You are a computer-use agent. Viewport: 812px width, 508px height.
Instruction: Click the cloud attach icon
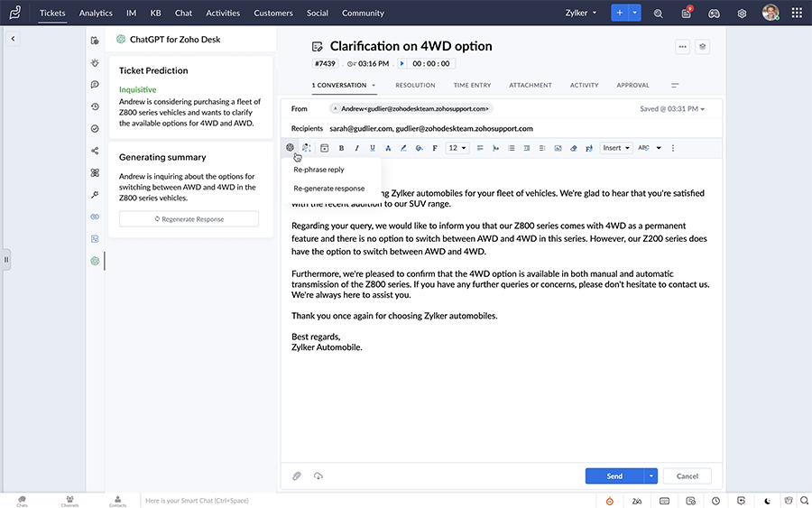[318, 476]
